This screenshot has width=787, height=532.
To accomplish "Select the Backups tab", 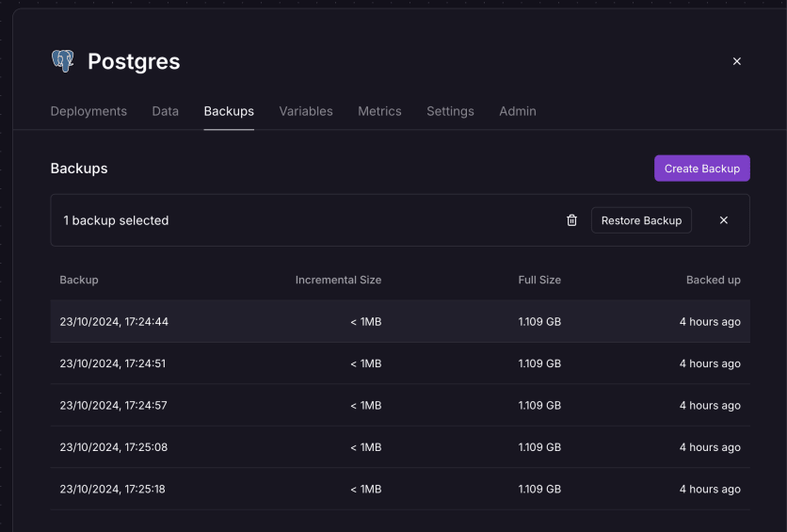I will tap(229, 111).
